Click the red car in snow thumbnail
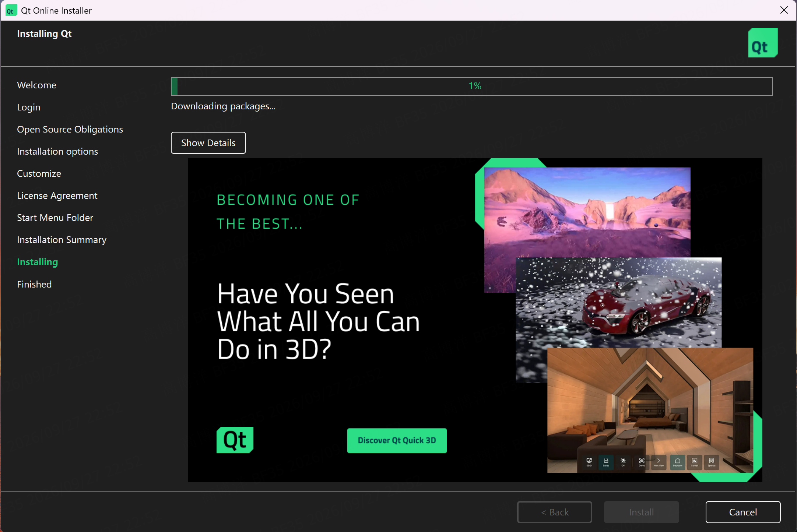Screen dimensions: 797x532 [618, 303]
